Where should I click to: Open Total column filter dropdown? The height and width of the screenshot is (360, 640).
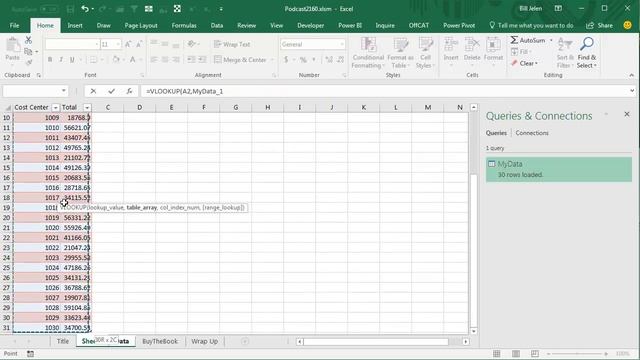click(87, 107)
